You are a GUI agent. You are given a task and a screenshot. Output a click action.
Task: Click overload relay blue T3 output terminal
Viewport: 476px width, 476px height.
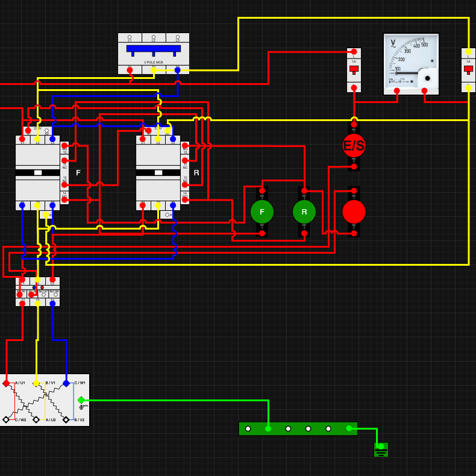[x=52, y=303]
